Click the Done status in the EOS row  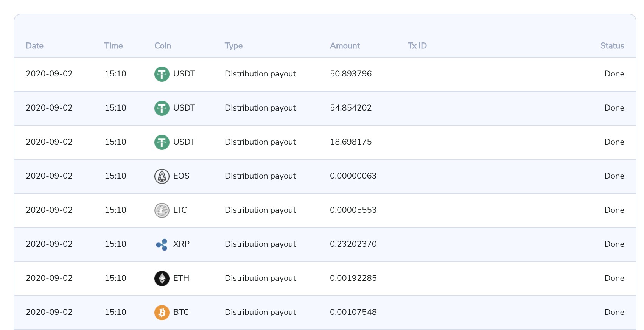(614, 176)
